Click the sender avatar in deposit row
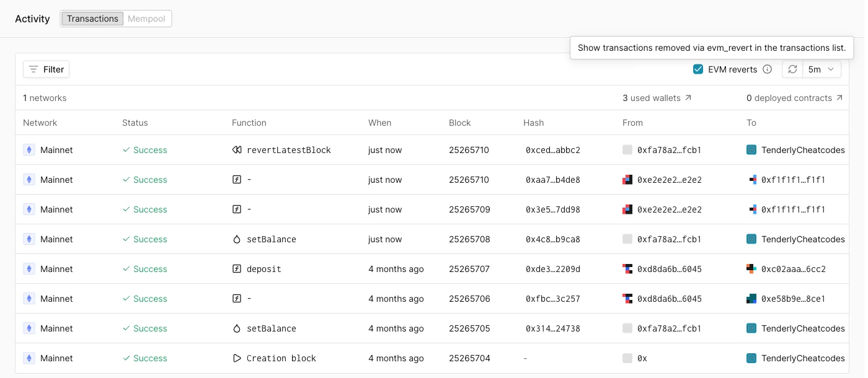This screenshot has width=868, height=378. (x=627, y=269)
